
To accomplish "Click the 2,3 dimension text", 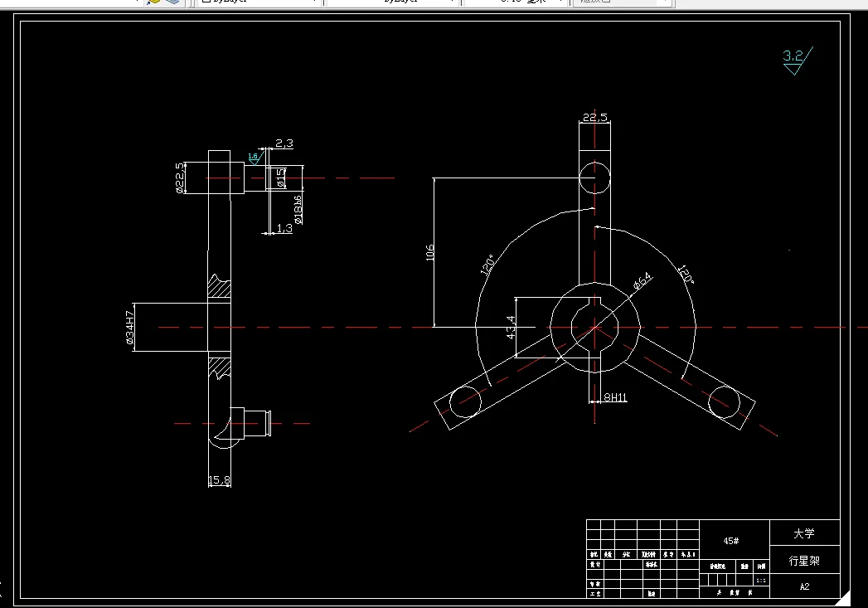I will point(284,143).
